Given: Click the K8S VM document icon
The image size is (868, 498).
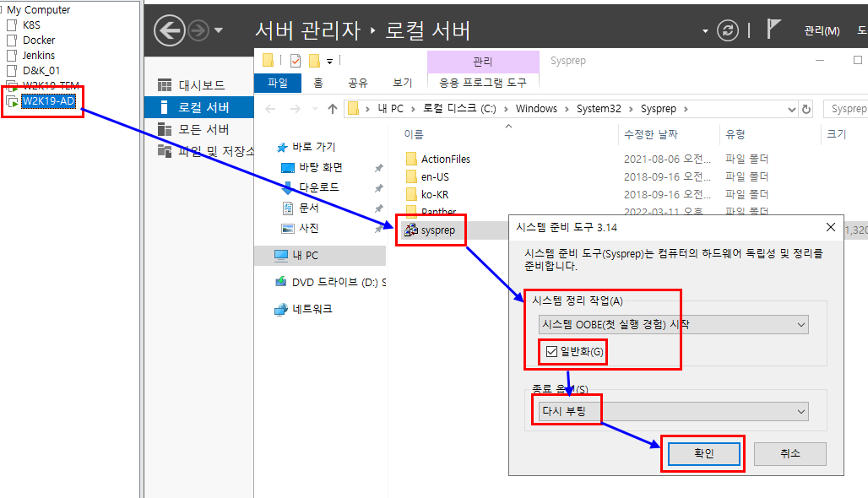Looking at the screenshot, I should point(12,25).
